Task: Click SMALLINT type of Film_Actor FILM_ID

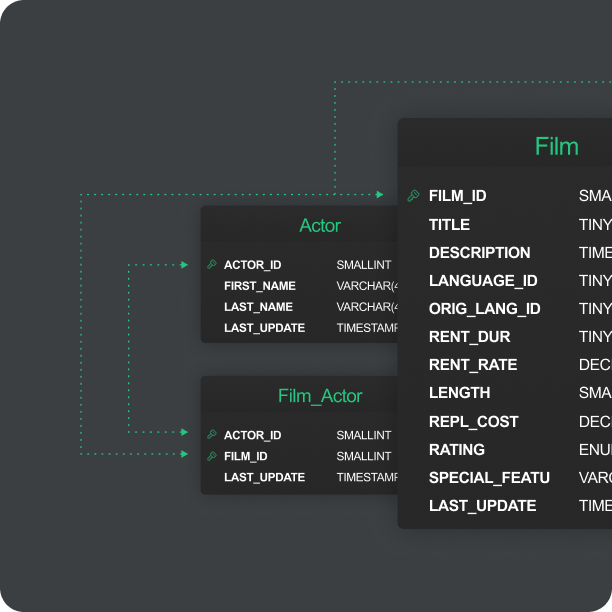Action: [x=364, y=456]
